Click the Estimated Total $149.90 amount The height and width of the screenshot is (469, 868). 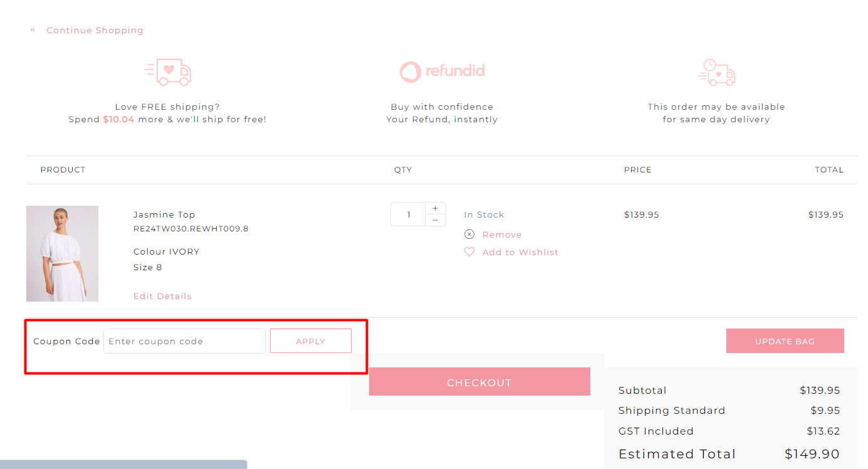coord(812,454)
